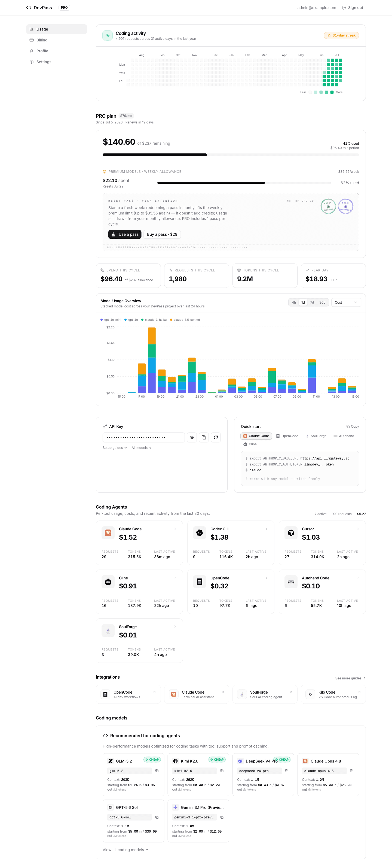Select OpenCode quick start tab

(x=287, y=436)
